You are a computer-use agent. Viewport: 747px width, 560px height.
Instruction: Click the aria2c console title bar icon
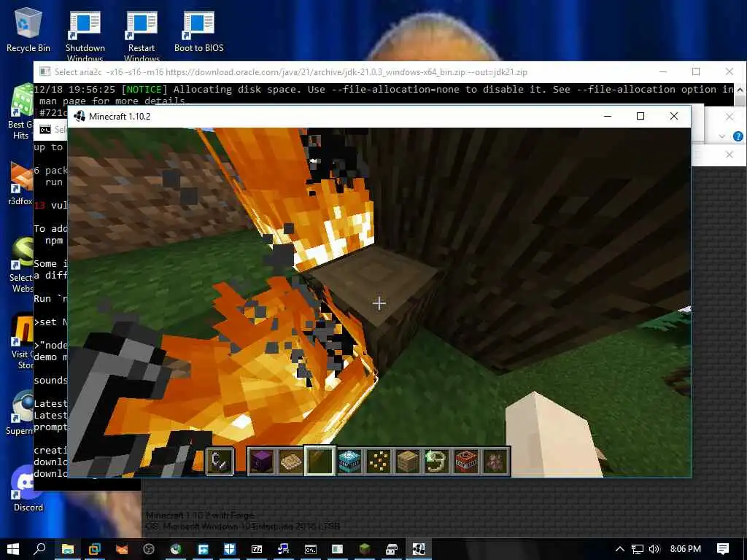44,72
